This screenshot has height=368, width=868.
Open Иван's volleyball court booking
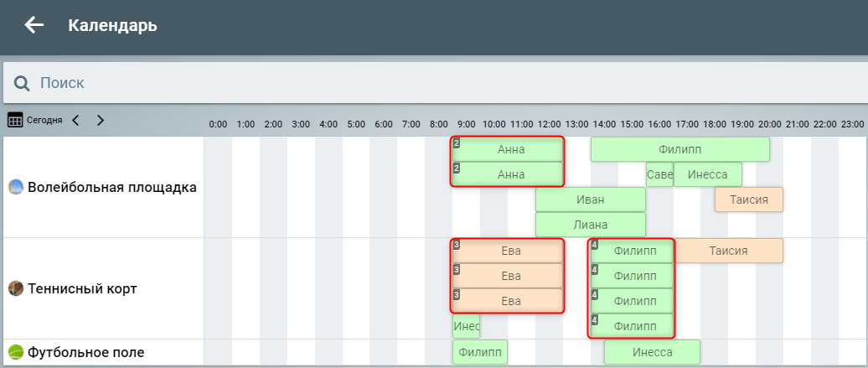tap(591, 200)
